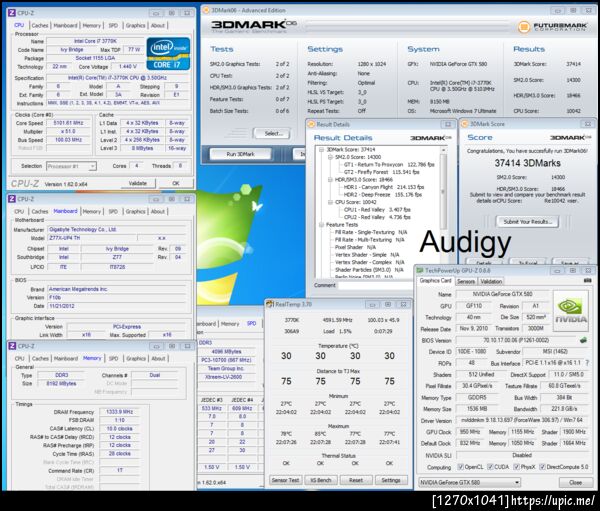Screen dimensions: 600x511
Task: Open the Caches tab in the processor CPU-Z window
Action: click(x=40, y=25)
